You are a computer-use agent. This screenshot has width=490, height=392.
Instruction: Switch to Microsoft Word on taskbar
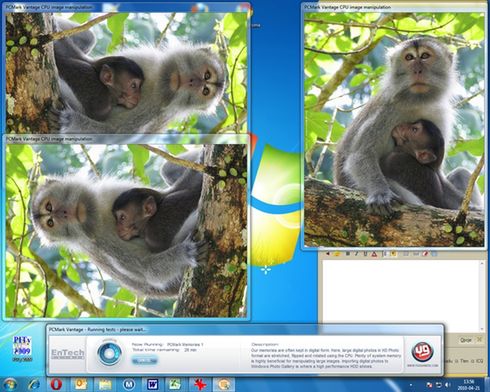click(153, 384)
